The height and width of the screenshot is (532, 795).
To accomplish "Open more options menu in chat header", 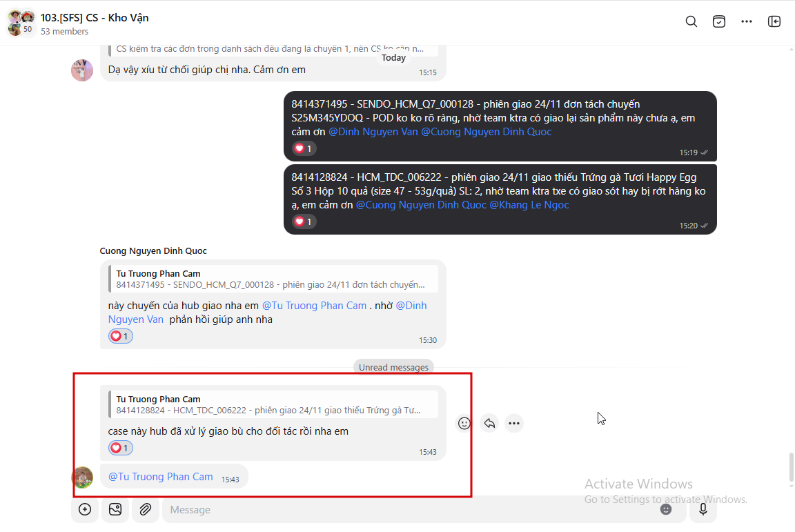I will pyautogui.click(x=746, y=21).
